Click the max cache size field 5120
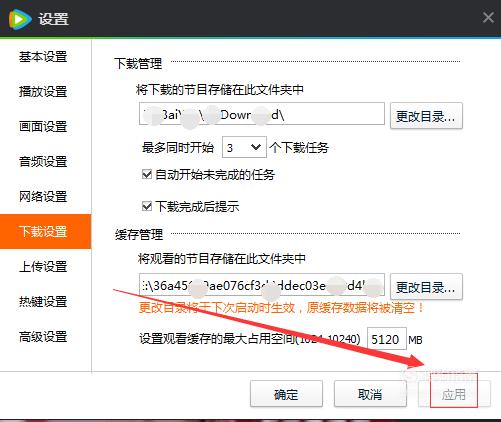This screenshot has height=422, width=501. tap(387, 339)
